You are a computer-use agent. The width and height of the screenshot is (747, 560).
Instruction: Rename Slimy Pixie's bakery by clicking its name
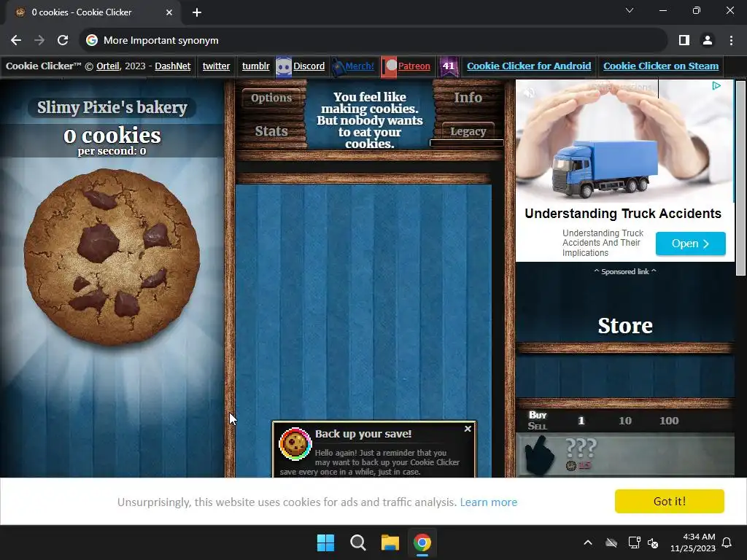click(x=112, y=108)
